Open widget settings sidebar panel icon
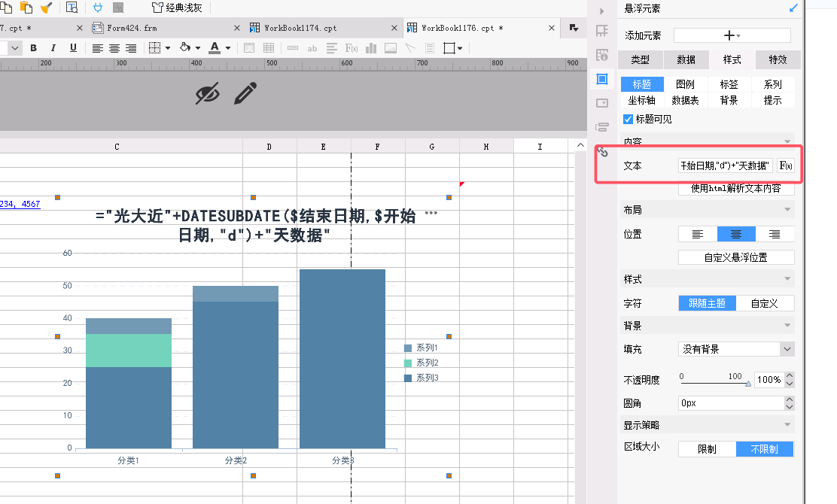Image resolution: width=837 pixels, height=504 pixels. (x=602, y=103)
